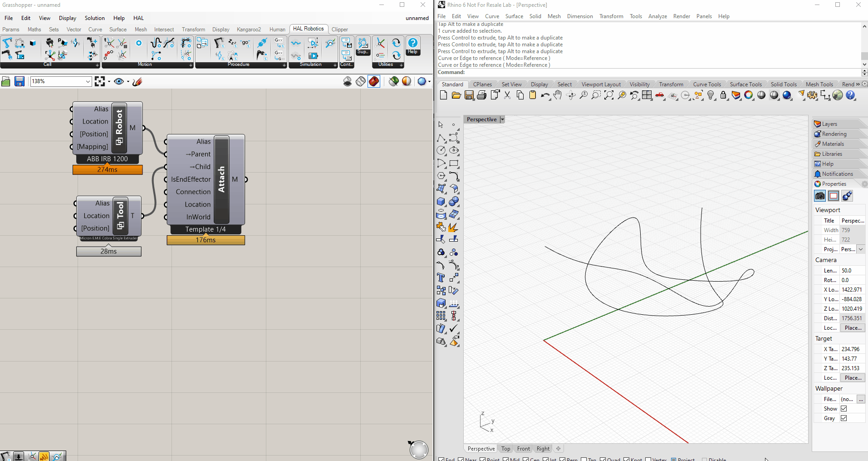This screenshot has height=461, width=868.
Task: Switch to the Kangaroo2 tab in Grasshopper
Action: [249, 30]
